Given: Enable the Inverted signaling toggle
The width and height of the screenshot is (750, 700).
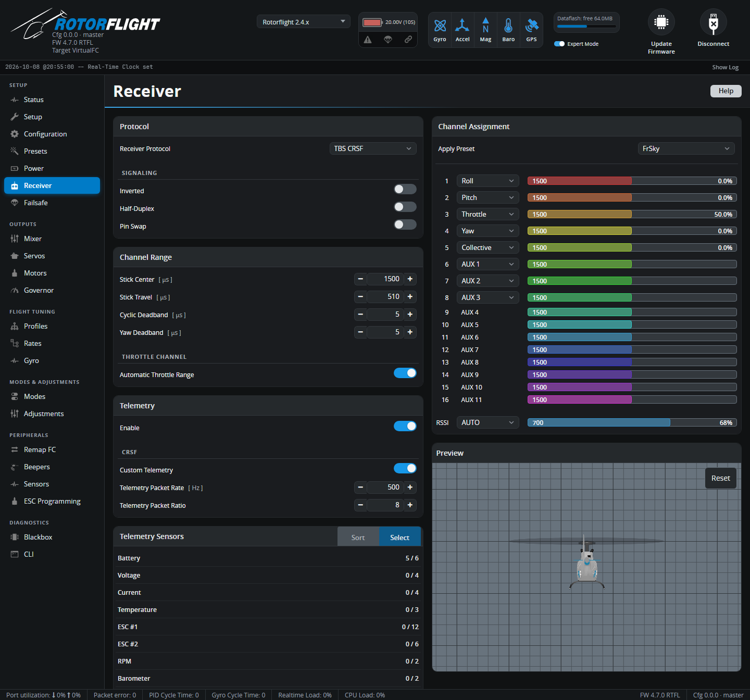Looking at the screenshot, I should [405, 189].
